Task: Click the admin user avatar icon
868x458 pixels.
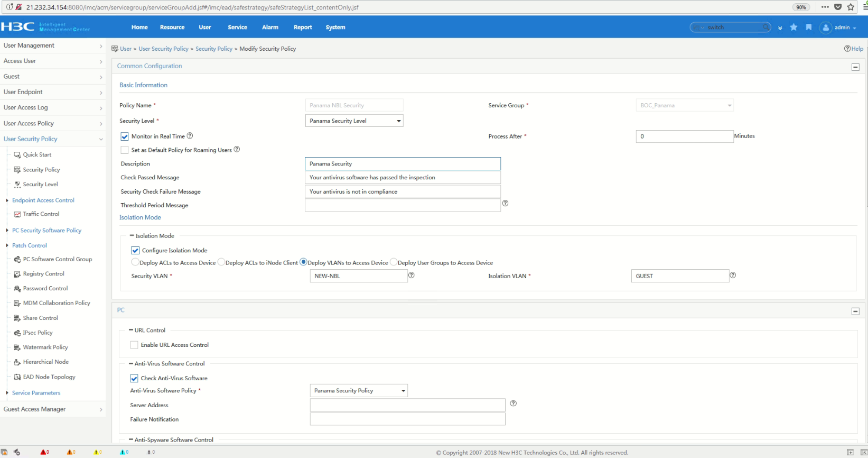Action: (826, 28)
